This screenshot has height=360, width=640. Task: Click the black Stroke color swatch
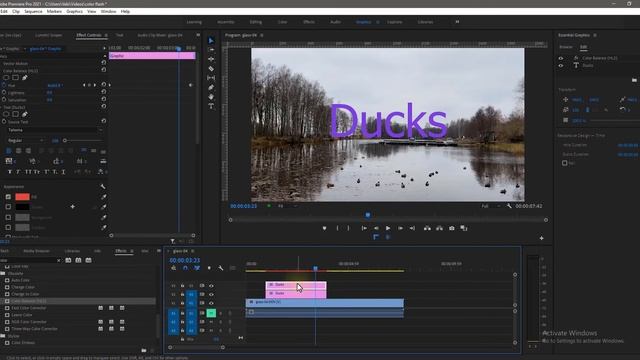click(22, 207)
